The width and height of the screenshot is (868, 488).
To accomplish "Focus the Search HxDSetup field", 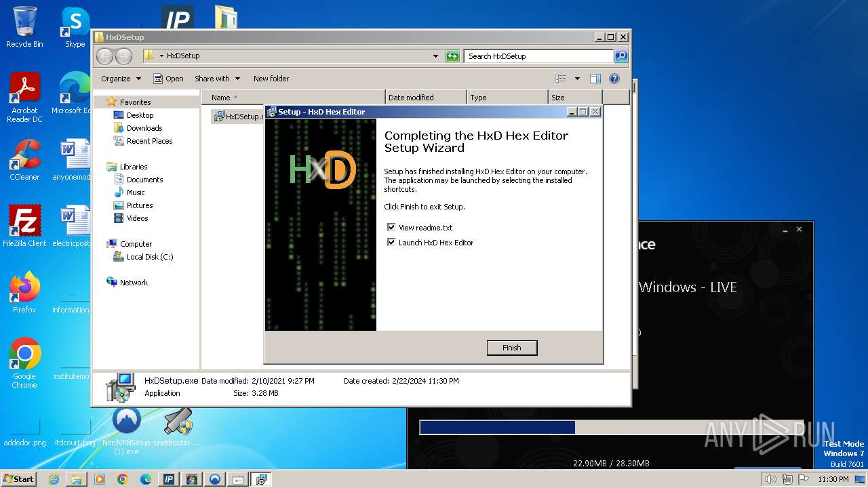I will [539, 56].
